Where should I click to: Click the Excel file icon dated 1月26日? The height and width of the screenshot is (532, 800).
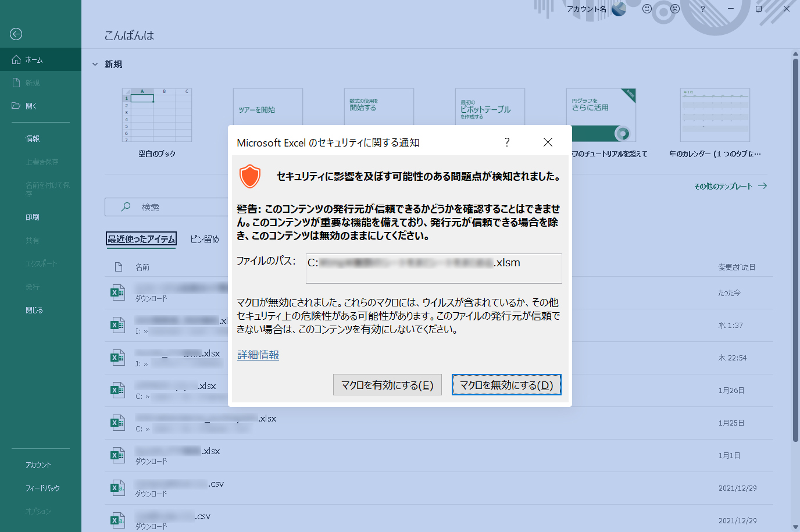(x=118, y=390)
